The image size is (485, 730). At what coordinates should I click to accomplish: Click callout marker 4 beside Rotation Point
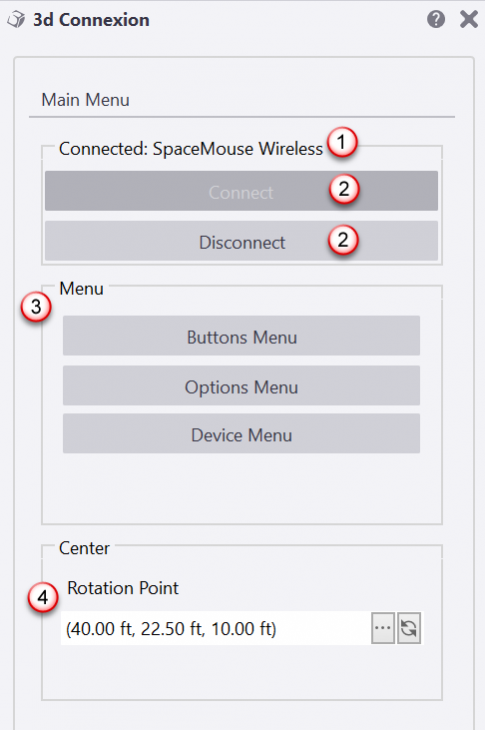[43, 597]
